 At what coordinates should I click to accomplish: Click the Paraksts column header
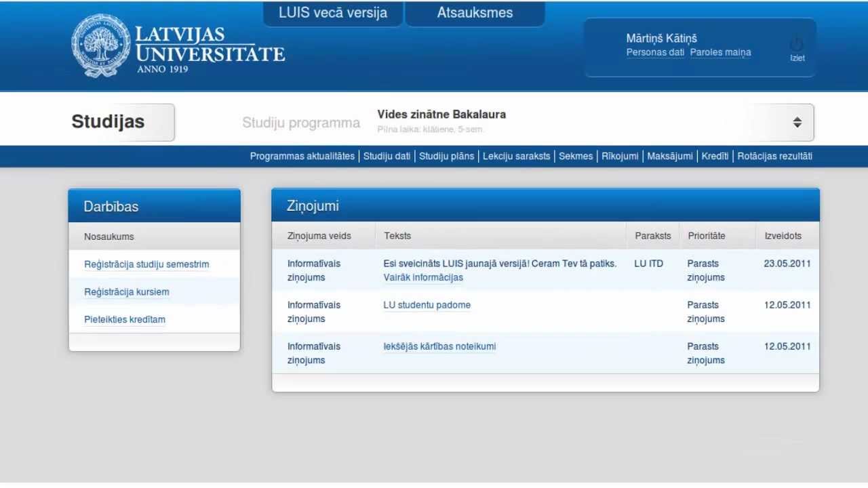[653, 236]
